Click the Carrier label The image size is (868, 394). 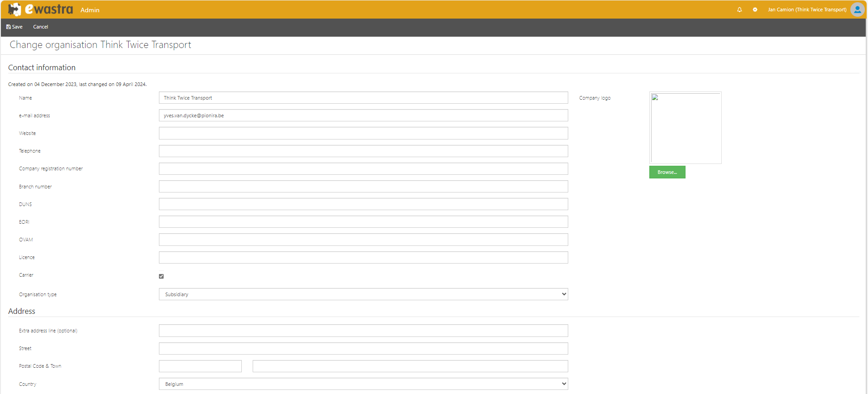[x=26, y=275]
